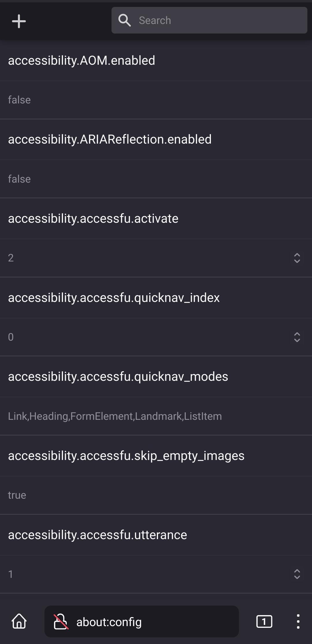Select the accessibility.AOM.enabled preference row
The image size is (312, 644).
point(82,60)
